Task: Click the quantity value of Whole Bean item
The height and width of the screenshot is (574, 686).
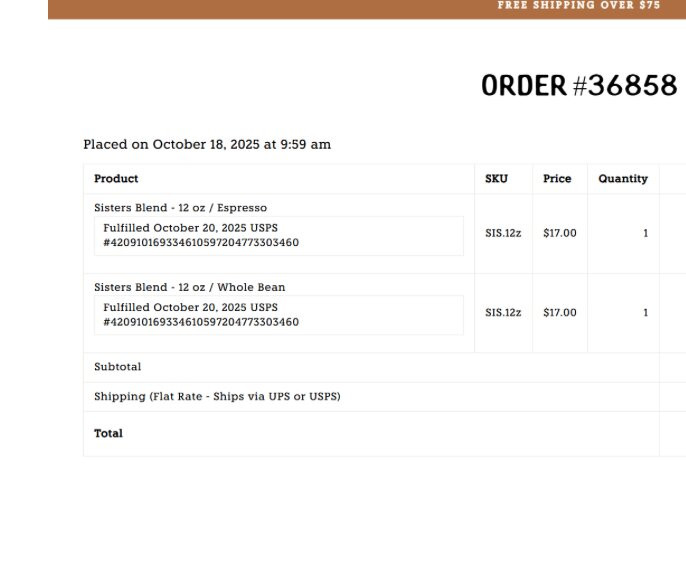Action: click(x=645, y=312)
